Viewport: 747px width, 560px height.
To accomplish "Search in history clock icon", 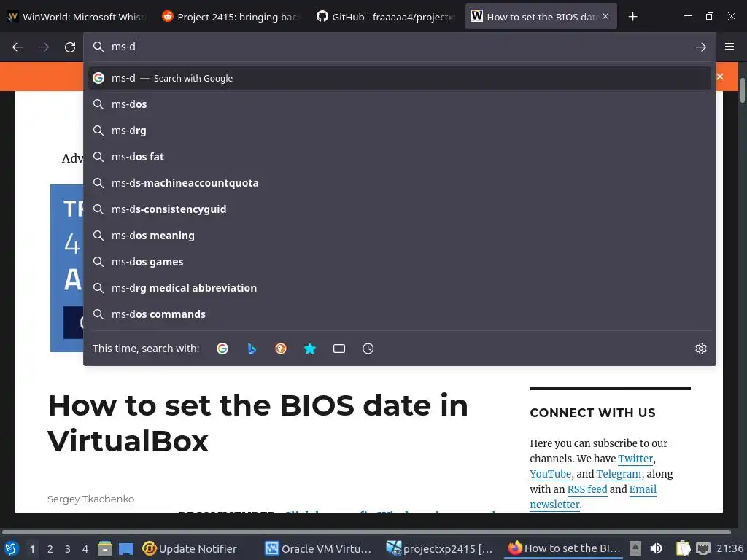I will pos(368,349).
